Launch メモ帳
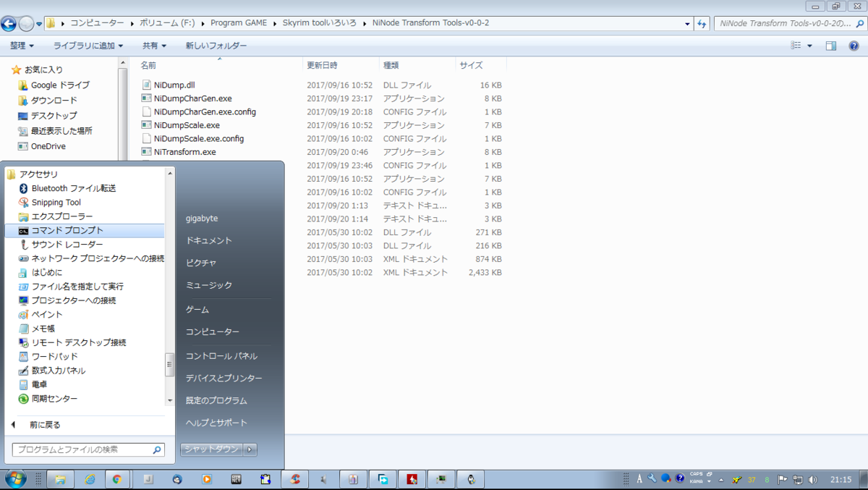 point(37,329)
